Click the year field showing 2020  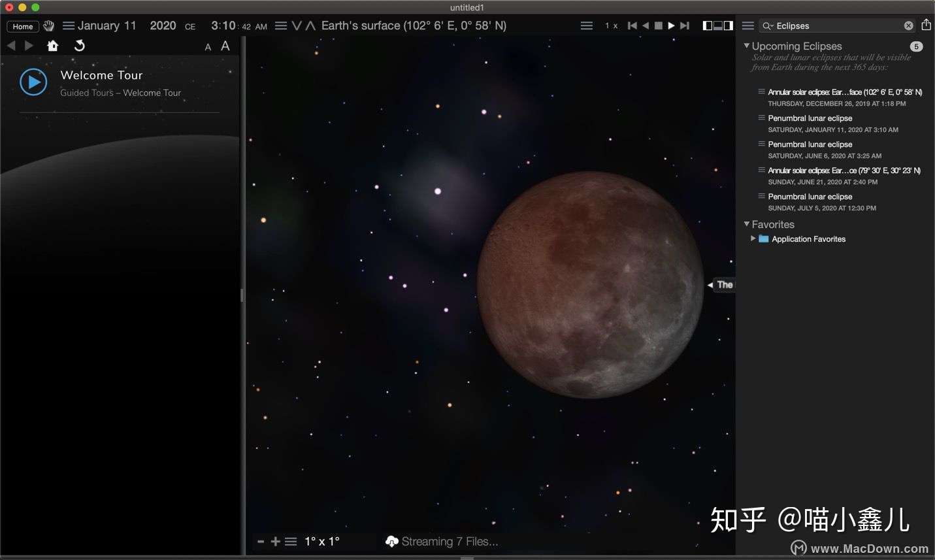point(163,25)
